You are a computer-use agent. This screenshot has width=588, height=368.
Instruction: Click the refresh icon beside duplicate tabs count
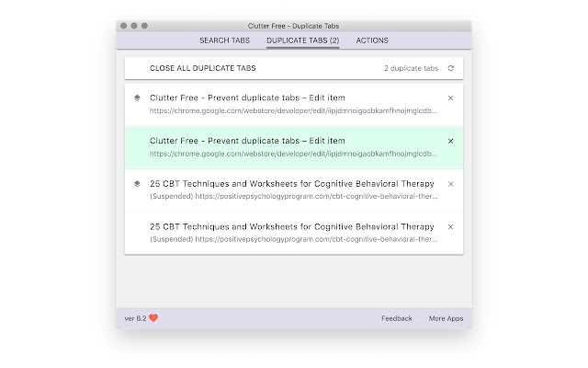(x=450, y=68)
